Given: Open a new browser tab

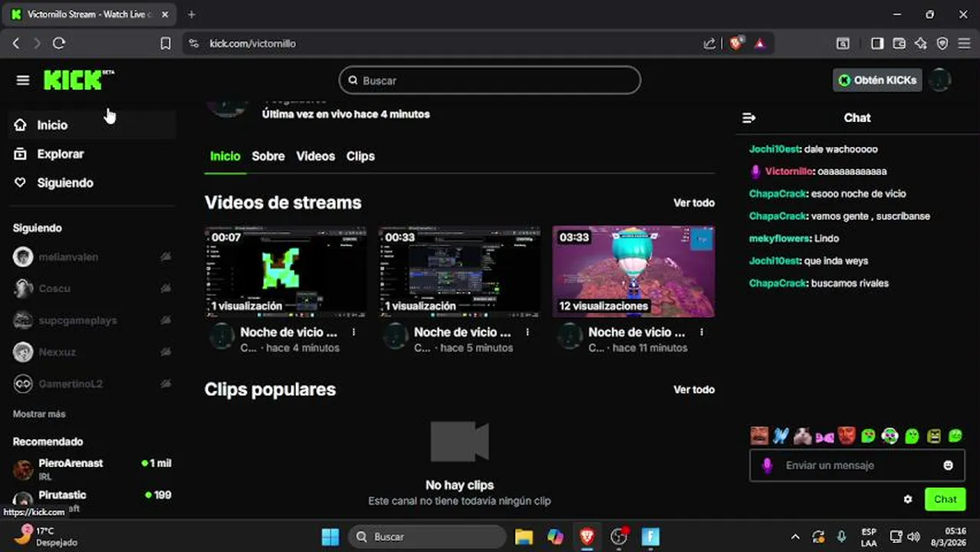Looking at the screenshot, I should (x=192, y=15).
